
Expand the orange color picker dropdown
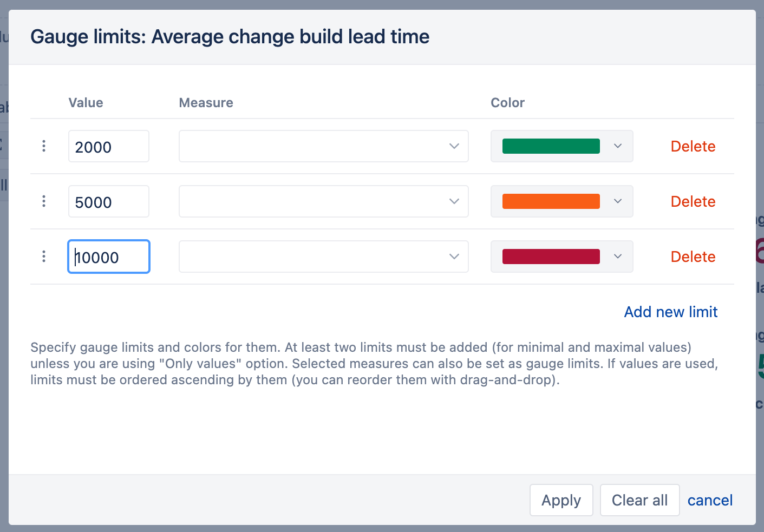[x=618, y=201]
